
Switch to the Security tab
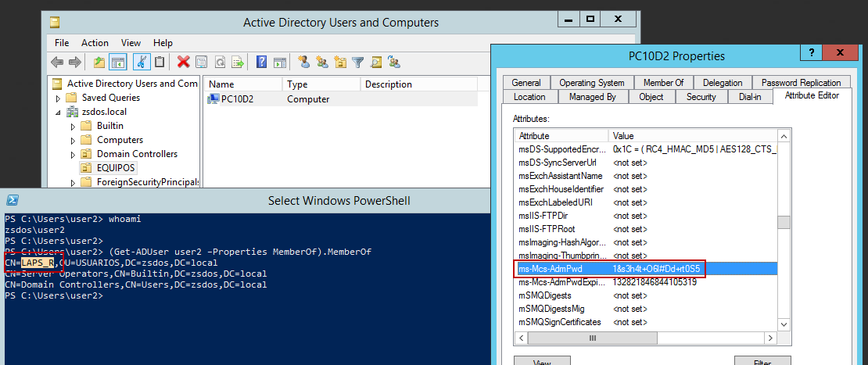(x=701, y=97)
